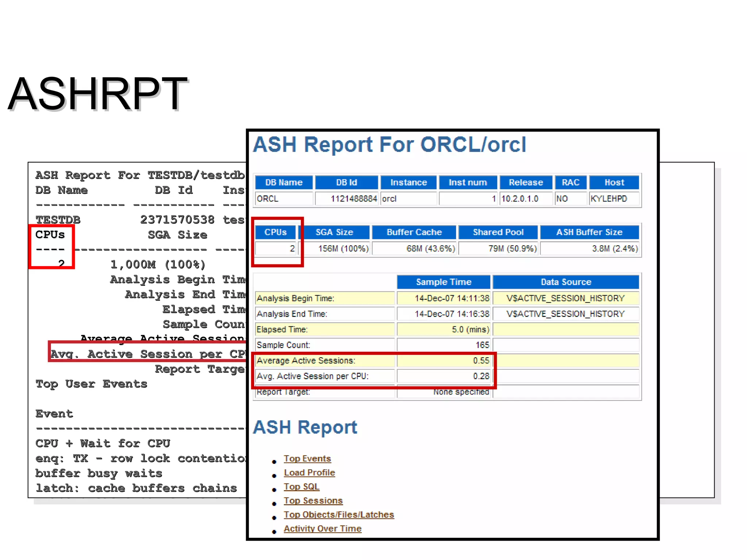Click the Instance column header

coord(409,182)
